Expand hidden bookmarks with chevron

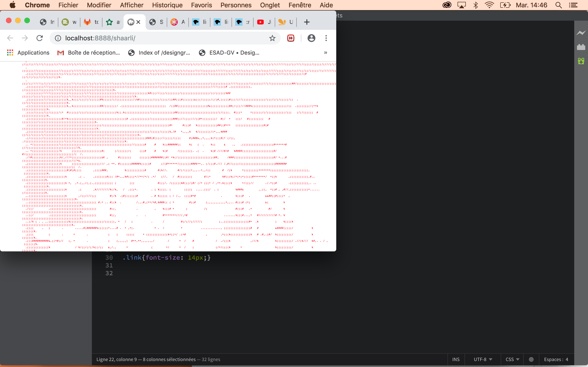point(326,53)
